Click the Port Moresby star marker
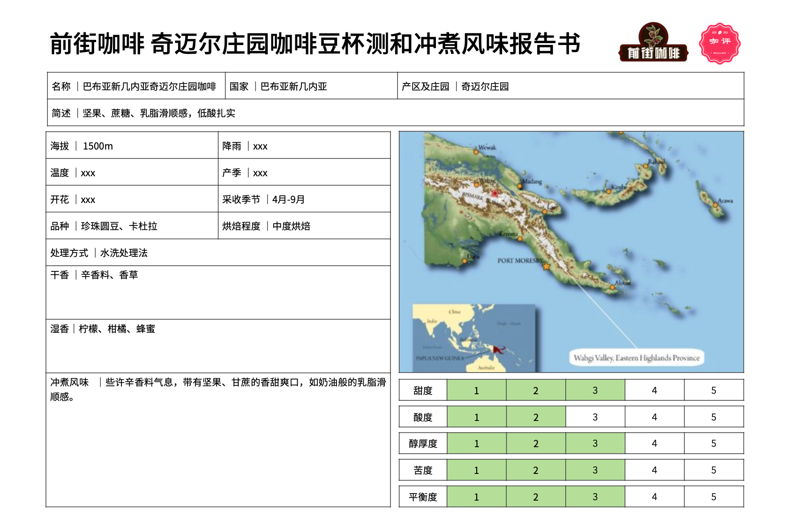Image resolution: width=802 pixels, height=532 pixels. point(546,267)
